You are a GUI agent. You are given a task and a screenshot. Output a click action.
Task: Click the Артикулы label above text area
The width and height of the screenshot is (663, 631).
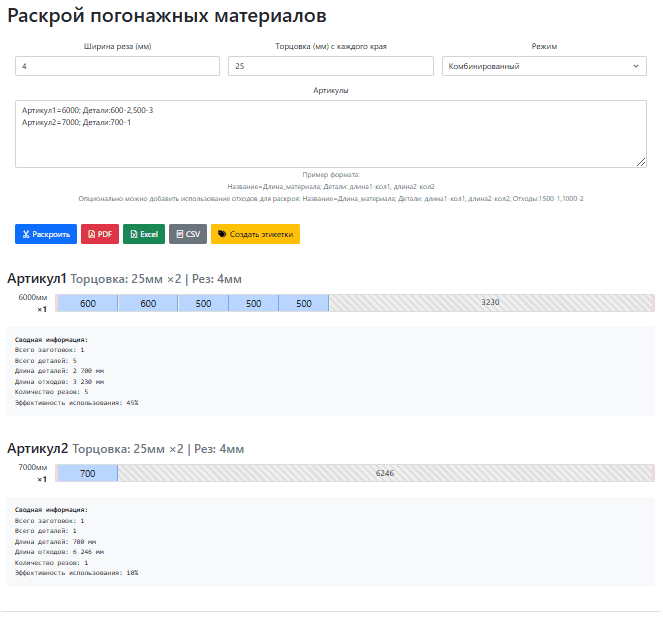coord(331,90)
